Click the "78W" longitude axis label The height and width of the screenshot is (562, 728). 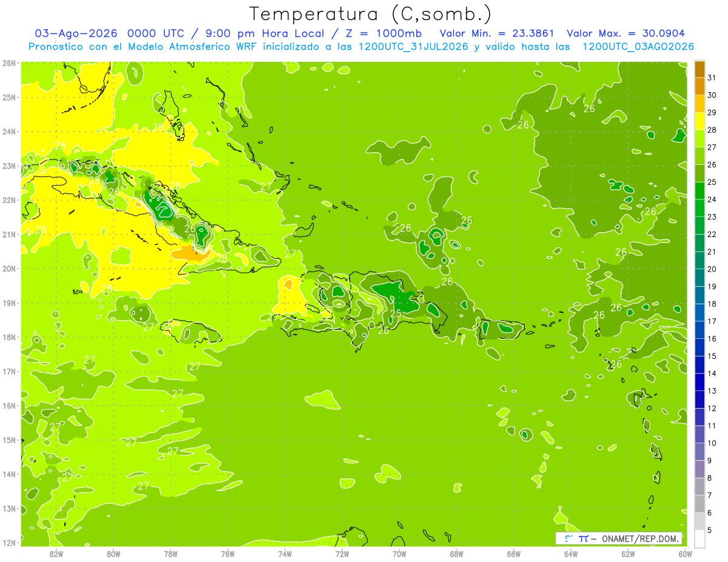click(170, 554)
